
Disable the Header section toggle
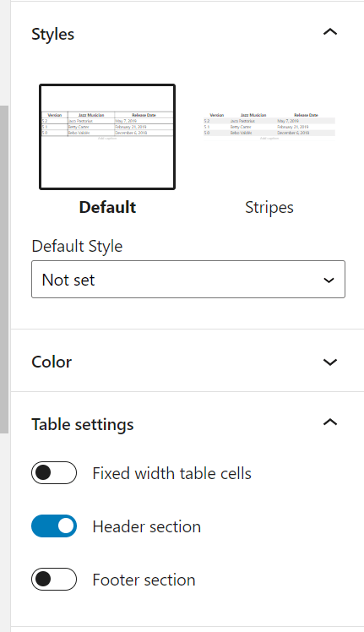click(x=54, y=526)
